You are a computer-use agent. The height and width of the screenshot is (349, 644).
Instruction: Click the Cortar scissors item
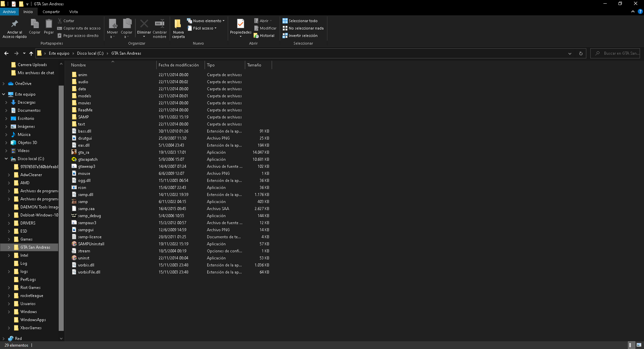66,21
